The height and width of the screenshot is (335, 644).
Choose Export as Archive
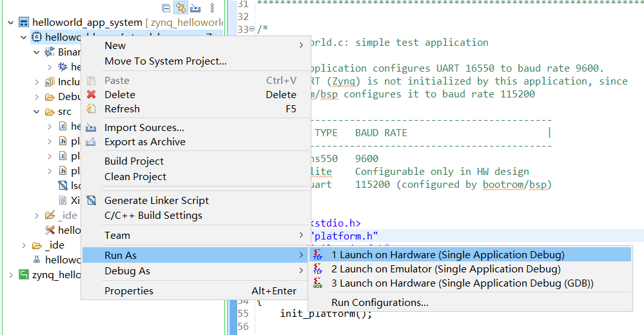(195, 142)
